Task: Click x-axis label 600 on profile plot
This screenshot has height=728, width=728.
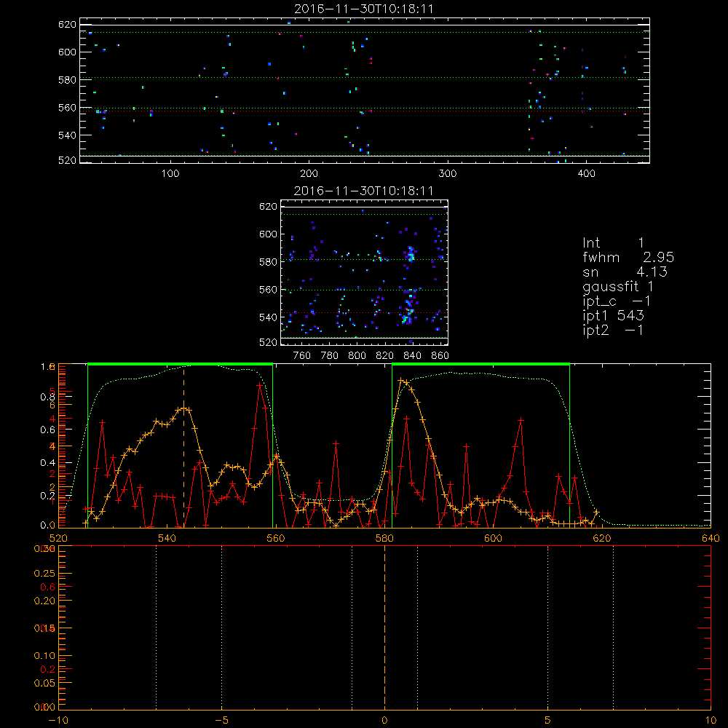Action: pos(493,538)
